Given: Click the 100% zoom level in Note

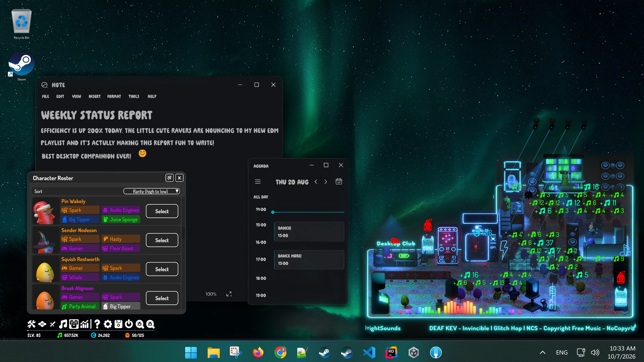Looking at the screenshot, I should (x=211, y=294).
